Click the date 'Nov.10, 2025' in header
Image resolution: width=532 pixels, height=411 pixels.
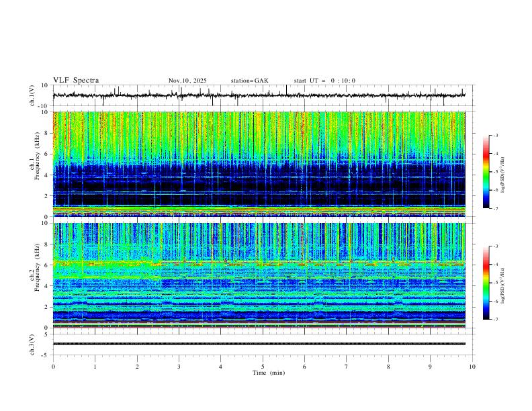[x=187, y=81]
